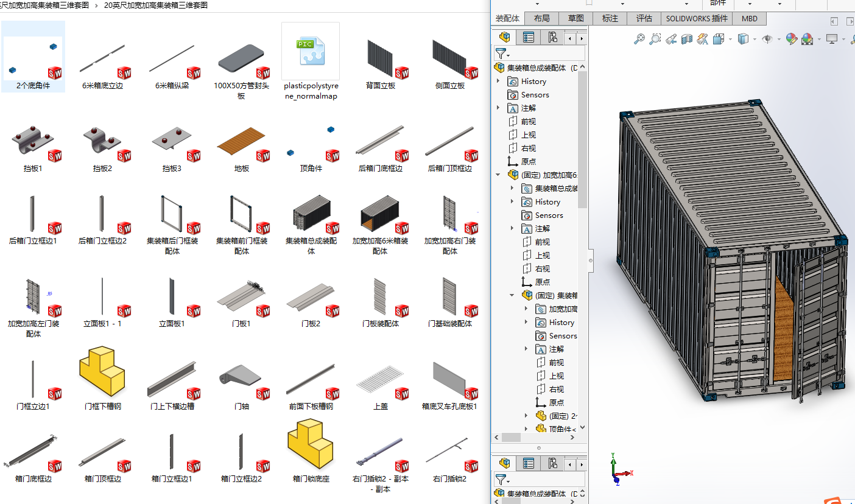Select the plasticpolystyrene_normalmap image file
This screenshot has height=504, width=855.
[x=311, y=61]
